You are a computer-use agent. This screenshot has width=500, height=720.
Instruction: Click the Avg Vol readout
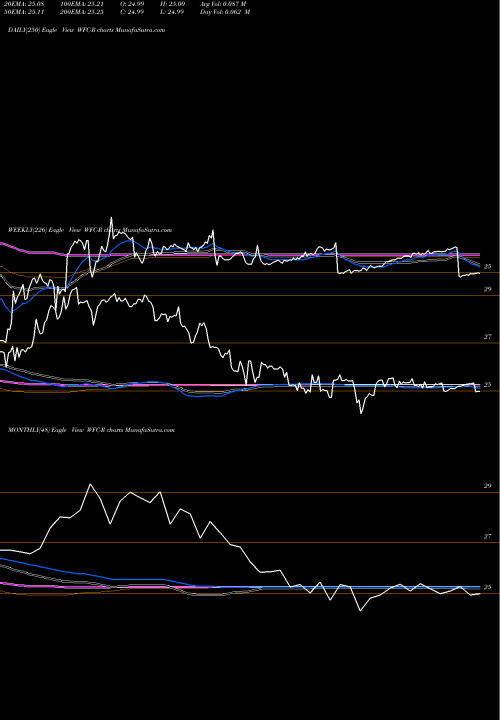pos(223,4)
